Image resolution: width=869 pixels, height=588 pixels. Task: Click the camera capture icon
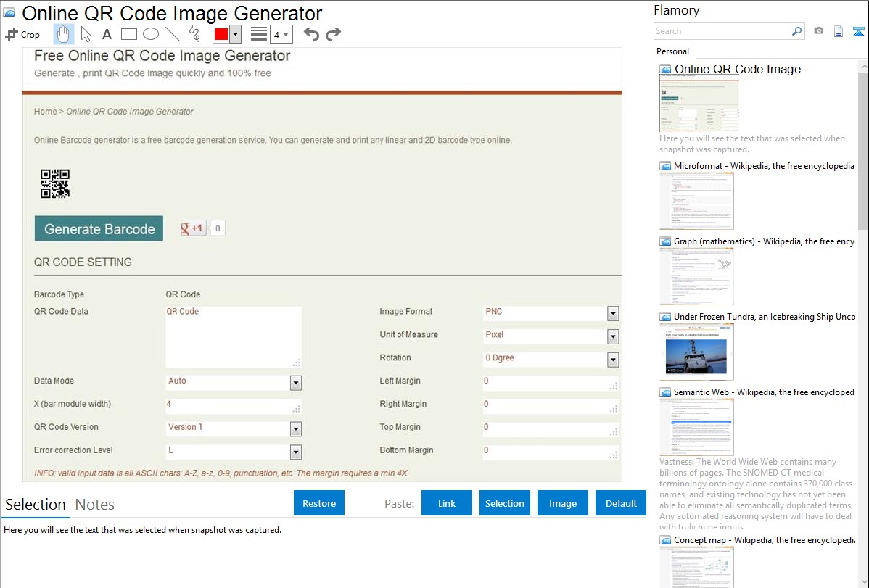coord(818,31)
